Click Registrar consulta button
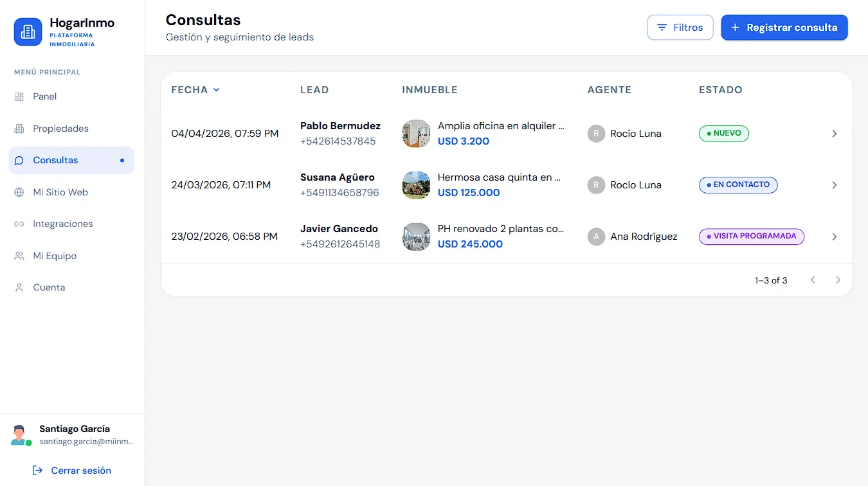Screen dimensions: 868x486 784,28
